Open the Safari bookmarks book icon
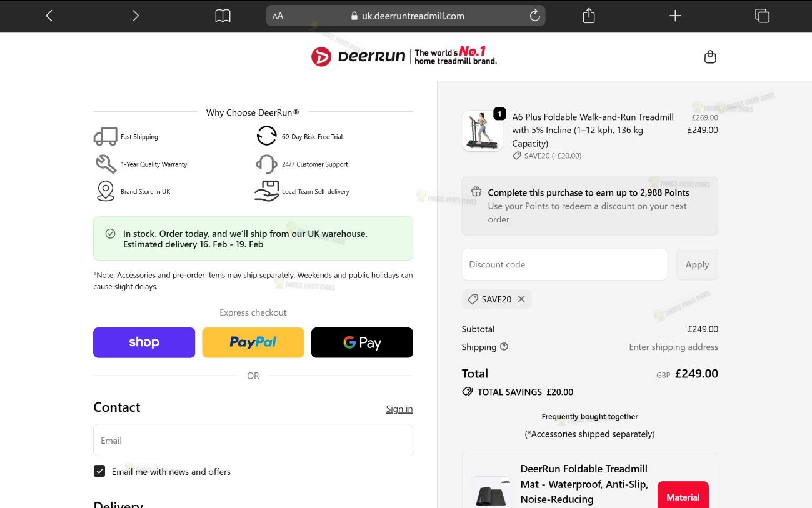 pyautogui.click(x=223, y=16)
